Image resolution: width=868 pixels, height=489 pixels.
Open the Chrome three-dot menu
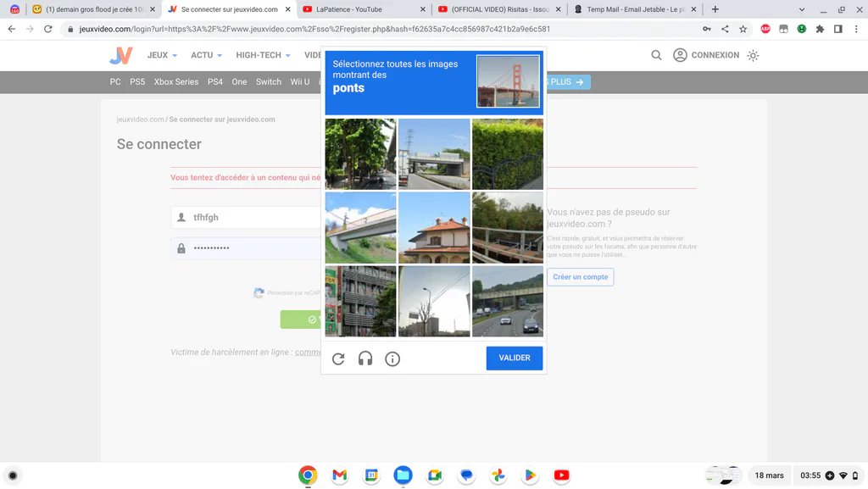coord(856,29)
